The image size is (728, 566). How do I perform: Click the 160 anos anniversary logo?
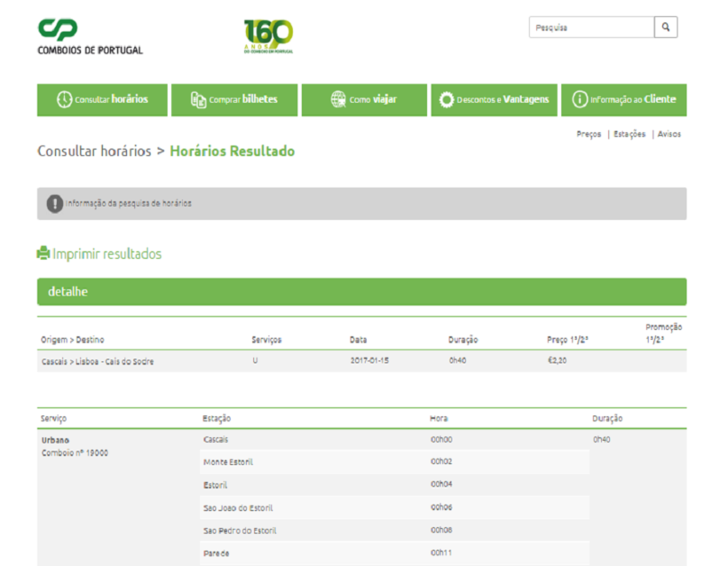click(268, 36)
